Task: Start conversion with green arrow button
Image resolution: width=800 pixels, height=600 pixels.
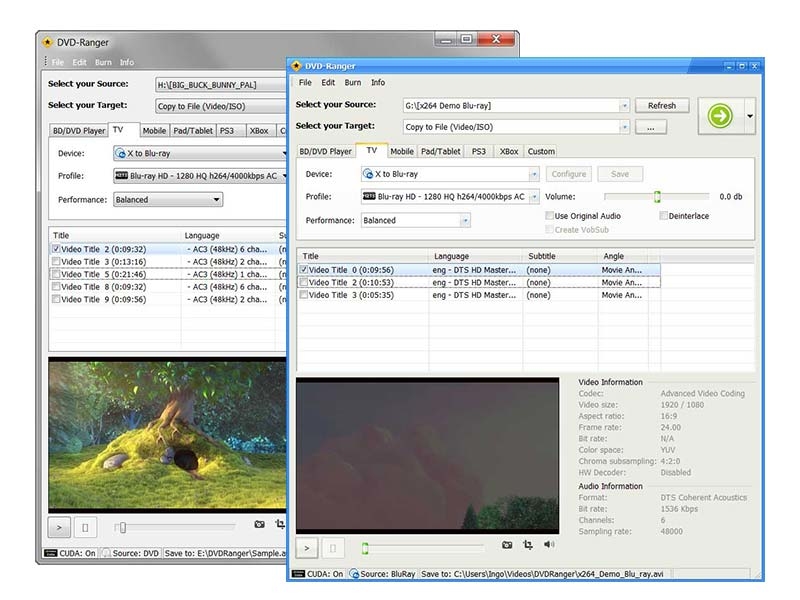Action: [720, 116]
